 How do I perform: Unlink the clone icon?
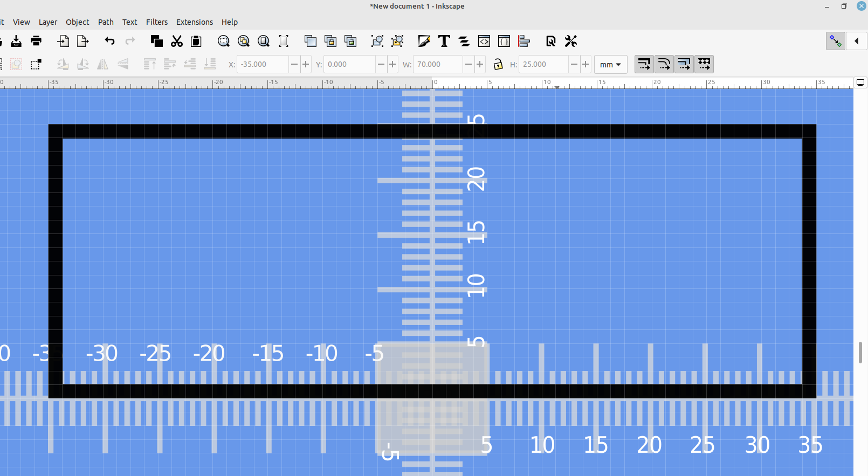coord(350,41)
